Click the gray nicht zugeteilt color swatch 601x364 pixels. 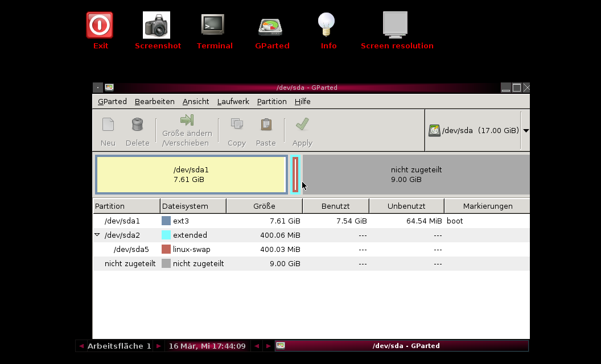pos(166,263)
